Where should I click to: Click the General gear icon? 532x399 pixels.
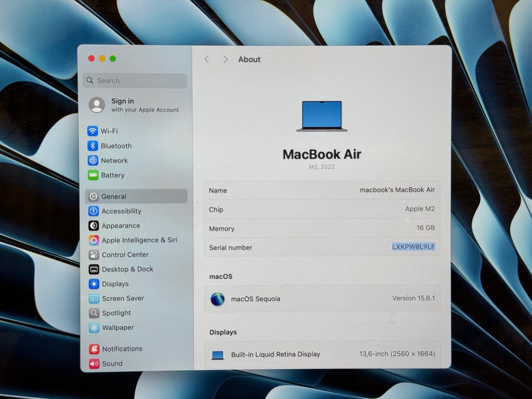93,196
